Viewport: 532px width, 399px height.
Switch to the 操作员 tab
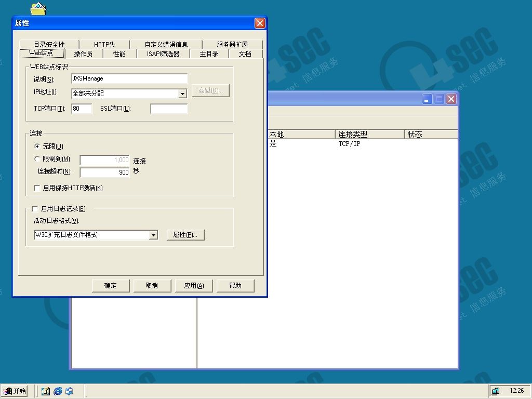point(83,54)
